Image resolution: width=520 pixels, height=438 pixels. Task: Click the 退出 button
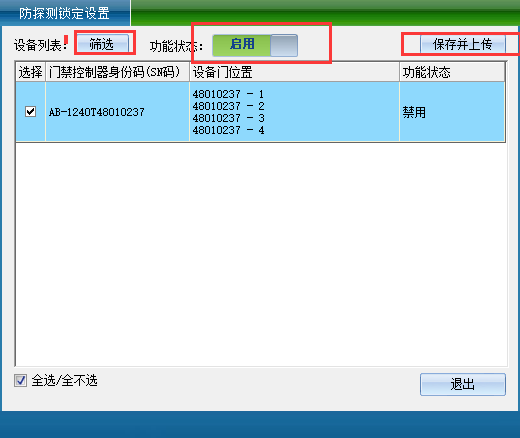click(x=463, y=384)
